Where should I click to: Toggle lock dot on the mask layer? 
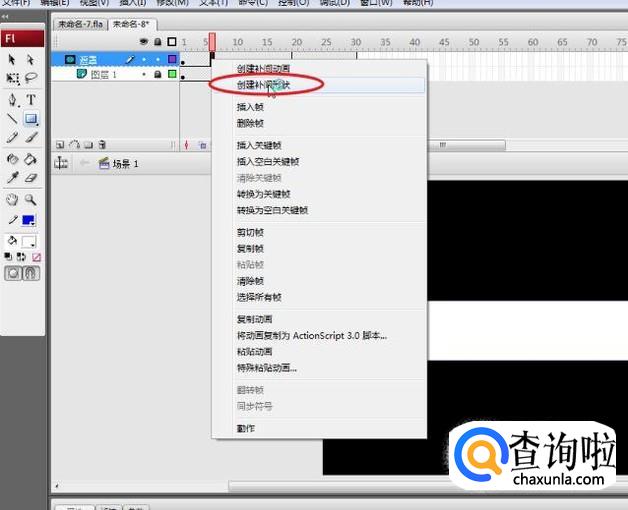coord(158,60)
